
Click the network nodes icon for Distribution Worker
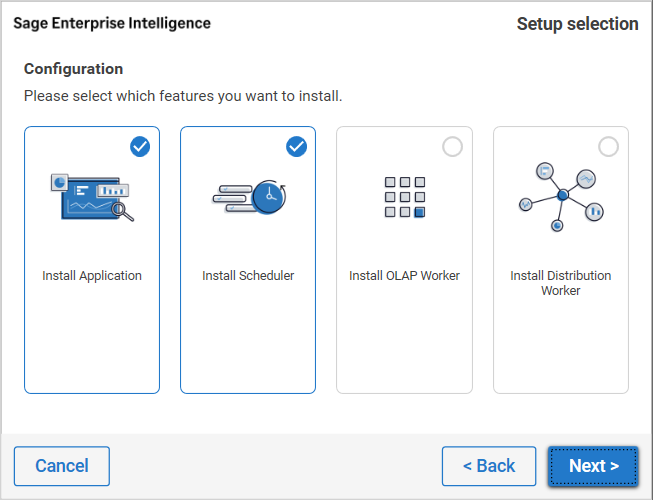click(561, 196)
